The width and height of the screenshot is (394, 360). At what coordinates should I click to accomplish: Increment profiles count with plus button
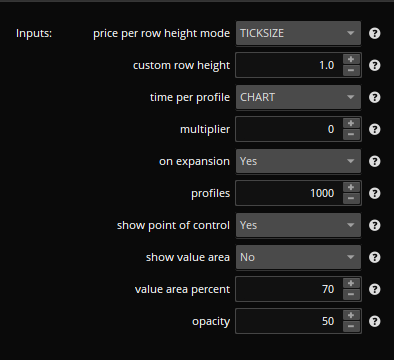(351, 187)
